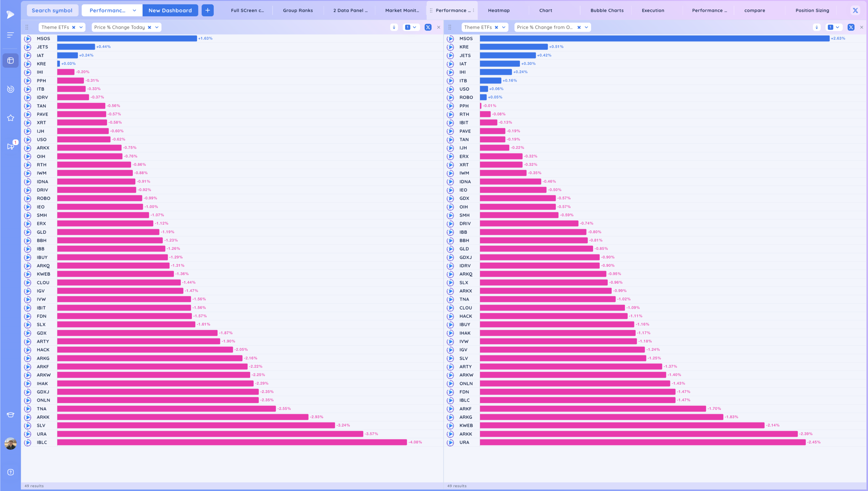Image resolution: width=868 pixels, height=491 pixels.
Task: Open the link group number selector showing 1
Action: [411, 27]
